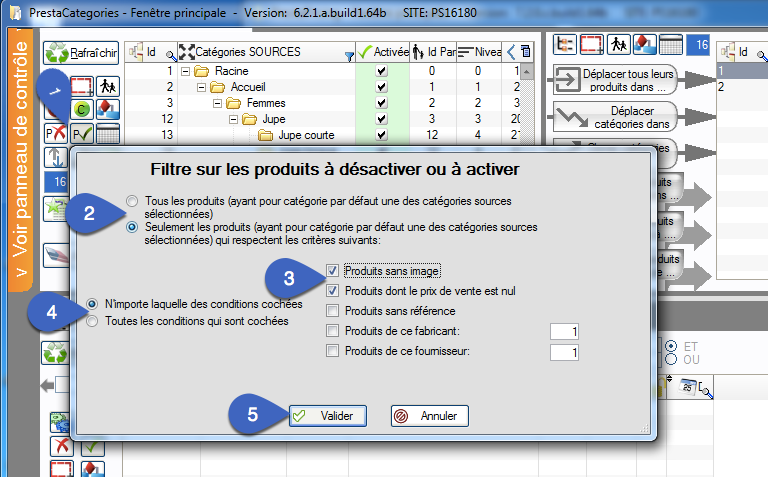768x477 pixels.
Task: Click the 'Nivea' column header
Action: coord(479,52)
